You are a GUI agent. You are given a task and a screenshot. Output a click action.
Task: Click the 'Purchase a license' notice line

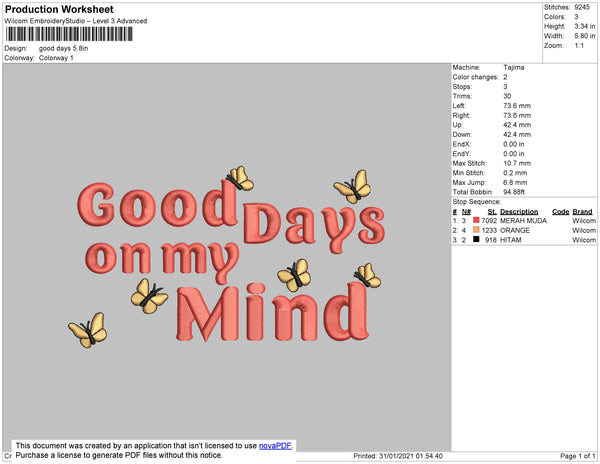click(x=119, y=455)
